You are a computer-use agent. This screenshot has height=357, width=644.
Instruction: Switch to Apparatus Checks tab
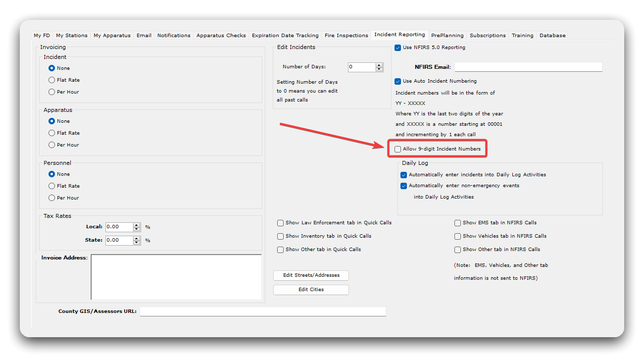[x=221, y=36]
